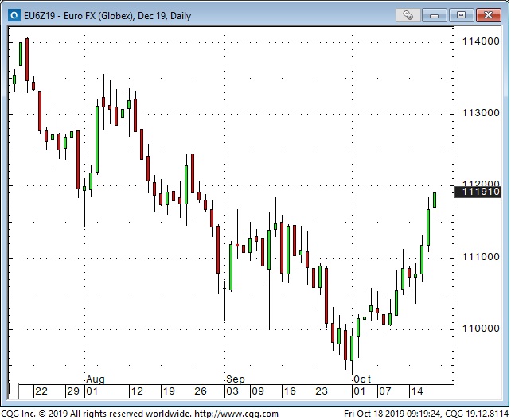Screen dimensions: 511x420
Task: Maximize the Euro FX chart window
Action: coord(461,15)
